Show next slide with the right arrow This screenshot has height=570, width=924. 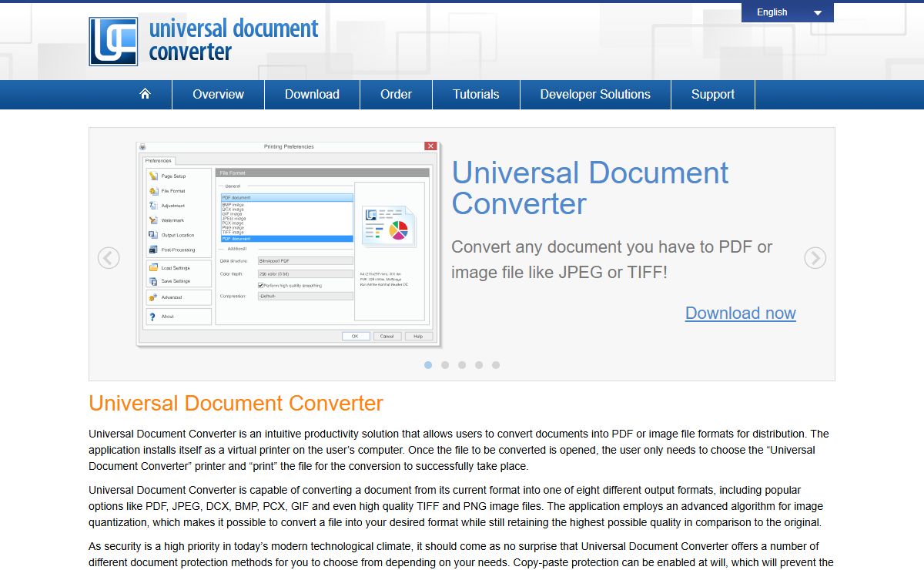click(x=815, y=258)
